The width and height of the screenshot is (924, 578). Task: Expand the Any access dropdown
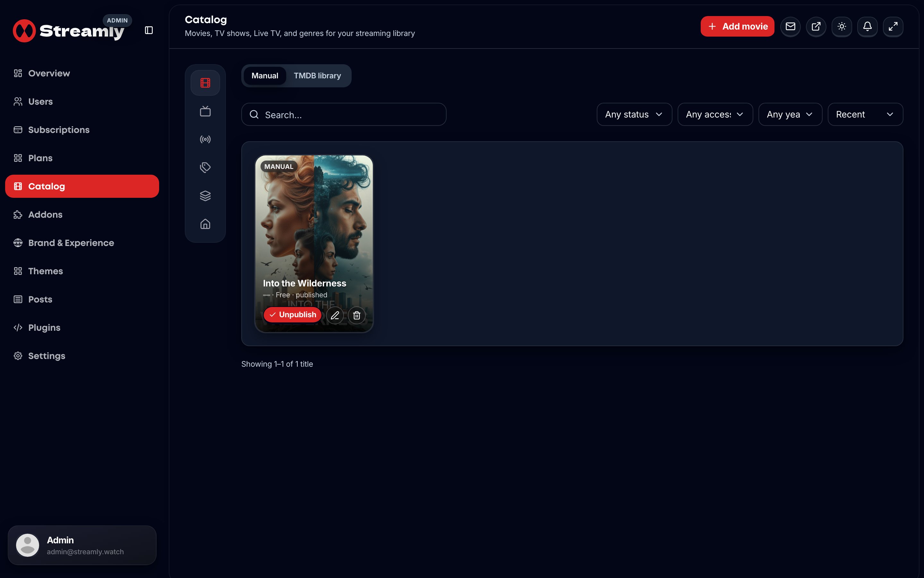pos(715,114)
